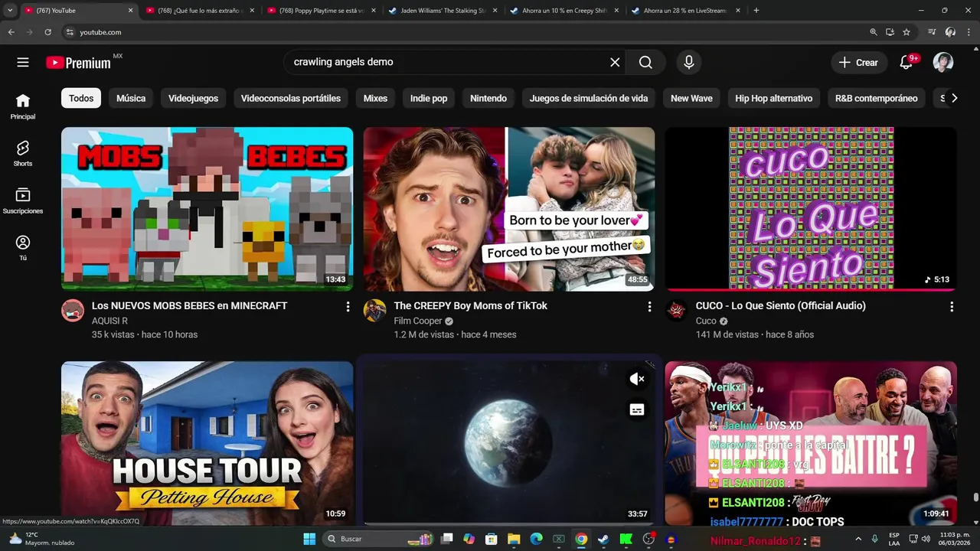Open the YouTube hamburger guide menu
Screen dimensions: 980x551
click(x=23, y=63)
